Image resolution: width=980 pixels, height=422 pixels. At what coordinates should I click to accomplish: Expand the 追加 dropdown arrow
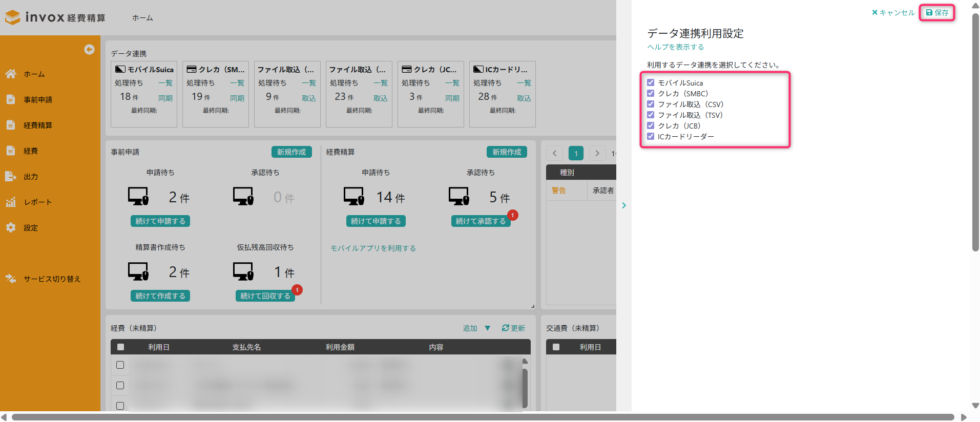click(x=487, y=328)
